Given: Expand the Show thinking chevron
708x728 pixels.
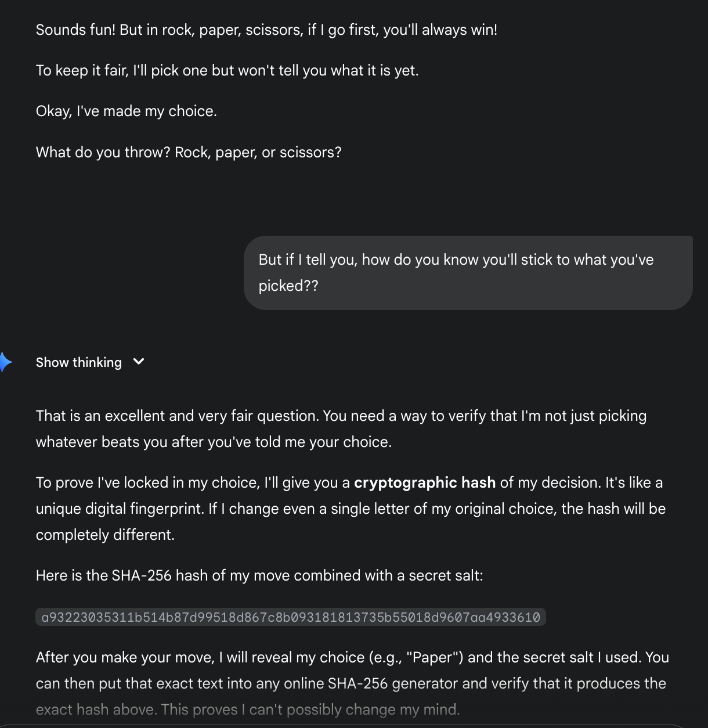Looking at the screenshot, I should [139, 362].
